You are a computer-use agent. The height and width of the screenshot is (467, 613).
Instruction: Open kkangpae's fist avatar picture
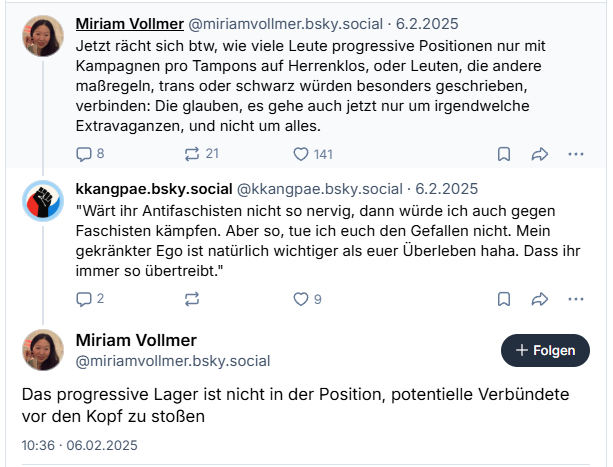[43, 202]
